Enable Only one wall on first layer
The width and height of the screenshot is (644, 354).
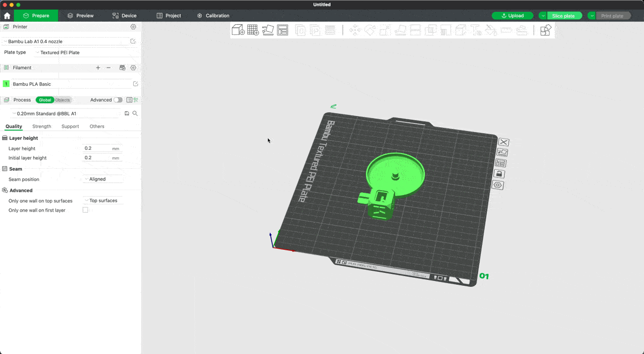click(x=85, y=210)
